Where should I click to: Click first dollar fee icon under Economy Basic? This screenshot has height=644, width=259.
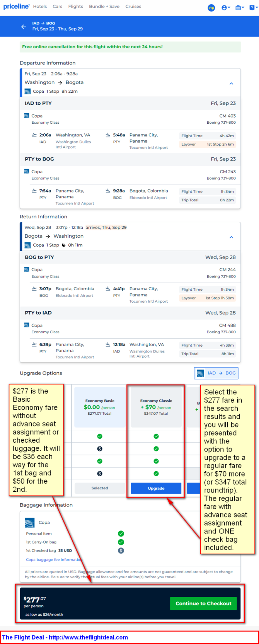100,449
